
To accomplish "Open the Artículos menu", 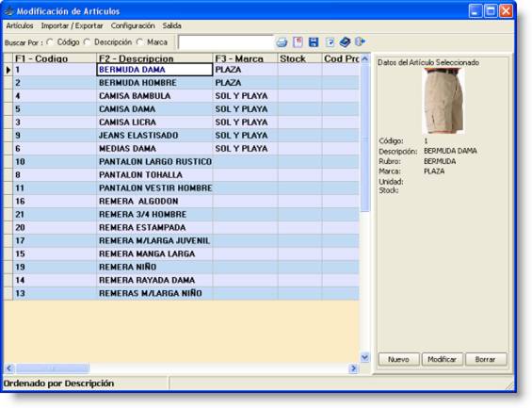I will point(20,25).
